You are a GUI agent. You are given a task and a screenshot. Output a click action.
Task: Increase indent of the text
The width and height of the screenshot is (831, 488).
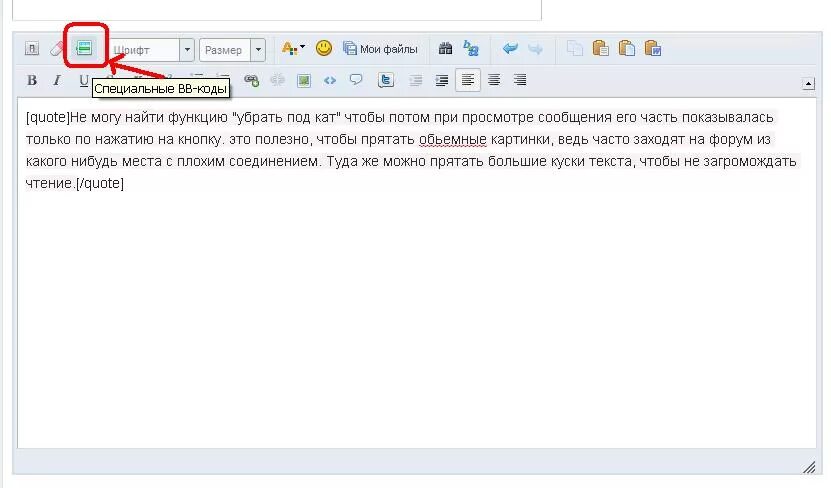[441, 81]
